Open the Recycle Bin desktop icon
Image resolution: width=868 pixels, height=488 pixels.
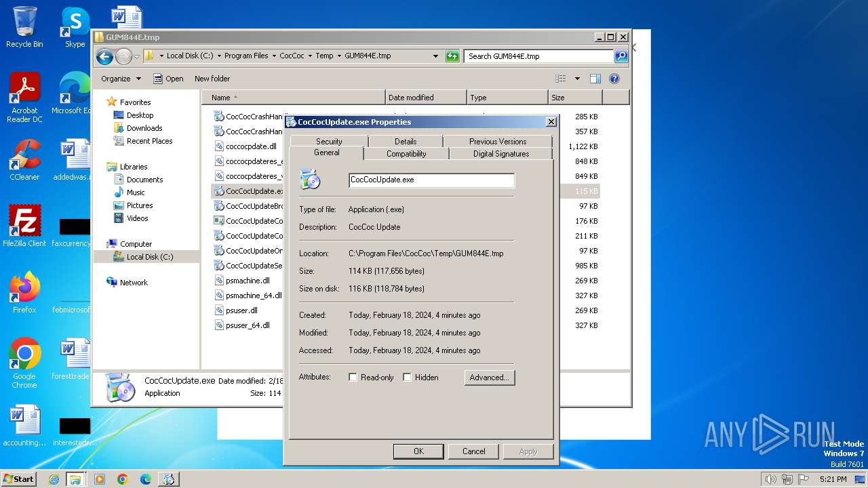click(x=24, y=26)
